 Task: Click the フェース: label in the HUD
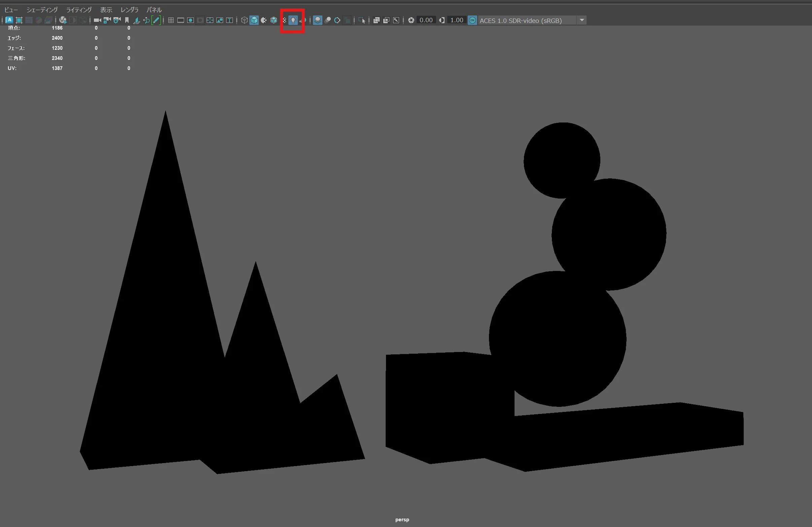pos(16,48)
